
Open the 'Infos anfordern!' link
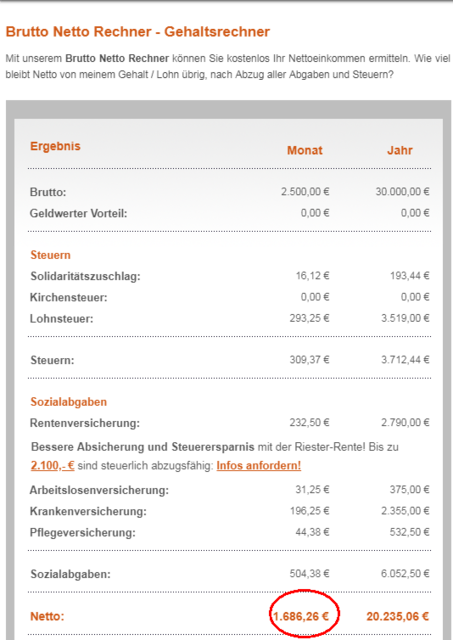(259, 466)
